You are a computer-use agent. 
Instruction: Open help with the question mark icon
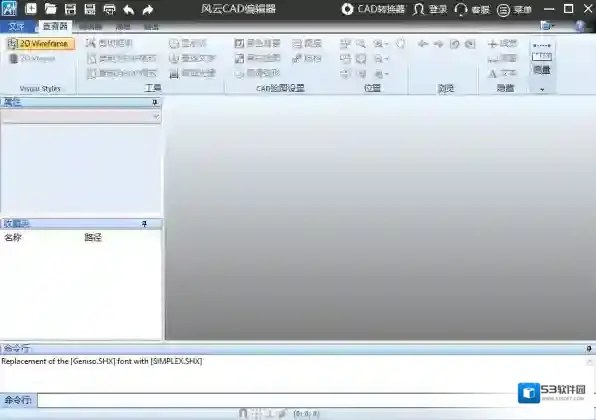580,26
